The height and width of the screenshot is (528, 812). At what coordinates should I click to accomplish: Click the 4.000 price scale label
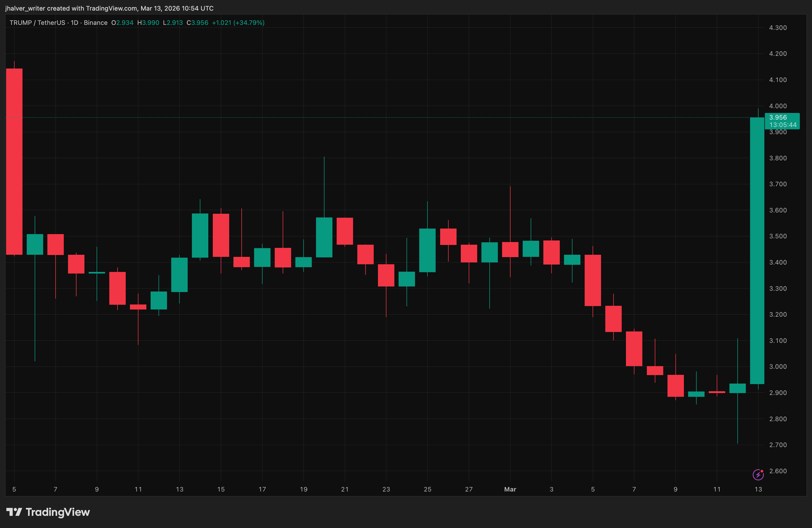[x=778, y=106]
